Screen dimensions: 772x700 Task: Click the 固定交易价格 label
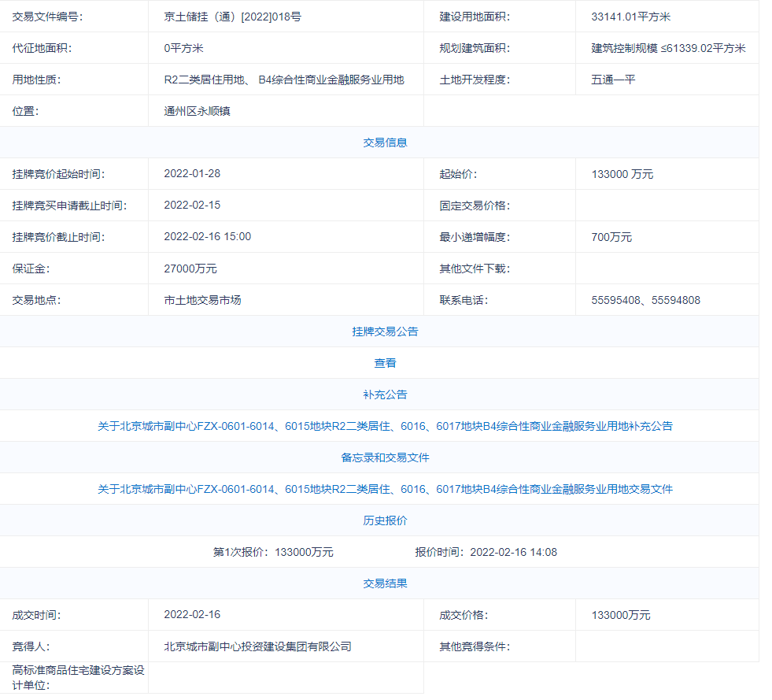[x=475, y=206]
